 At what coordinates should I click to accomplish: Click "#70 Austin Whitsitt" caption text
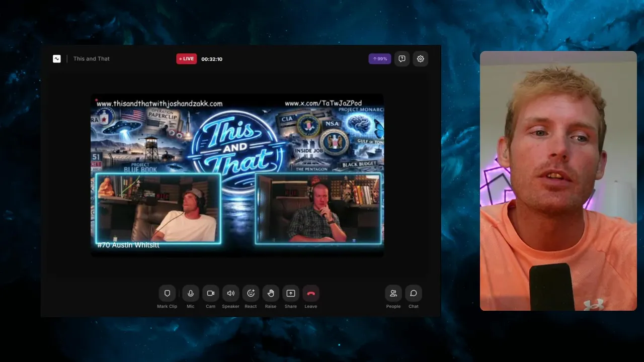coord(128,245)
